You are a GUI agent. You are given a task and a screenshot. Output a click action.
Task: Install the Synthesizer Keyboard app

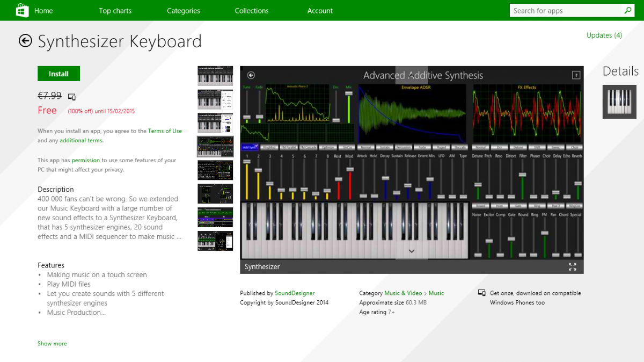58,74
